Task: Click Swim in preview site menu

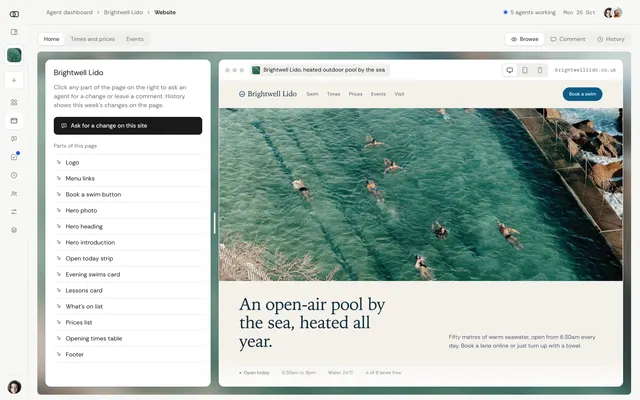Action: 312,94
